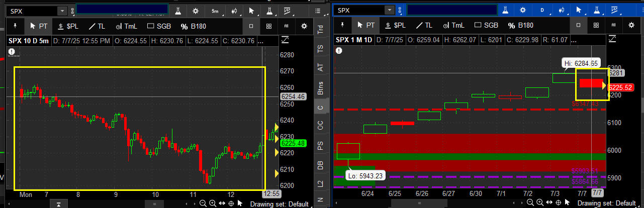
Task: Click the zoom out magnifier under the left chart
Action: click(x=202, y=203)
